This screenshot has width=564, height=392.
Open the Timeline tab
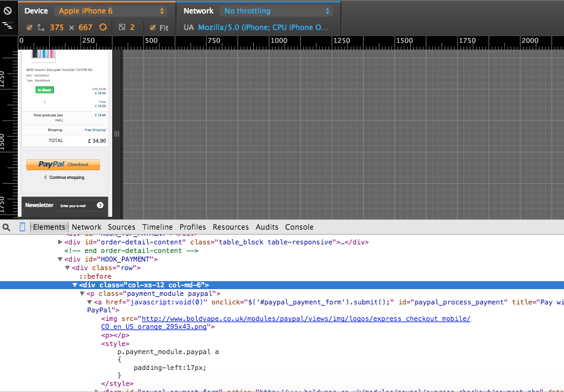pyautogui.click(x=158, y=227)
